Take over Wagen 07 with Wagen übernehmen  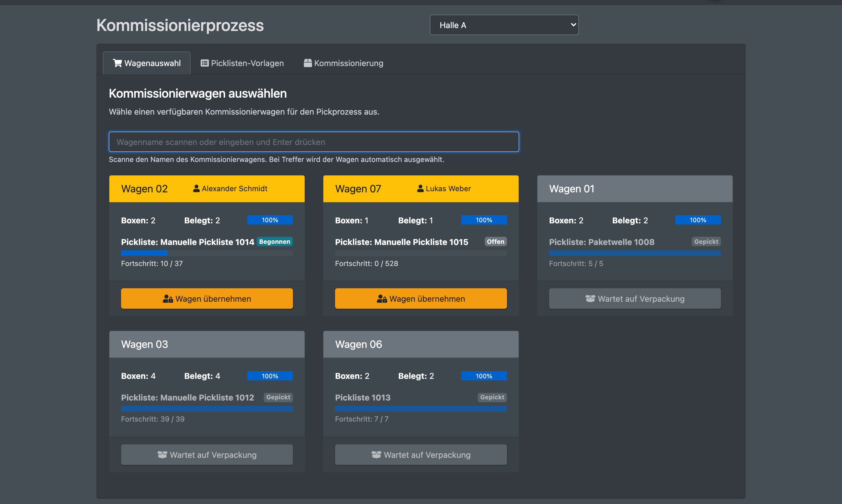coord(421,298)
